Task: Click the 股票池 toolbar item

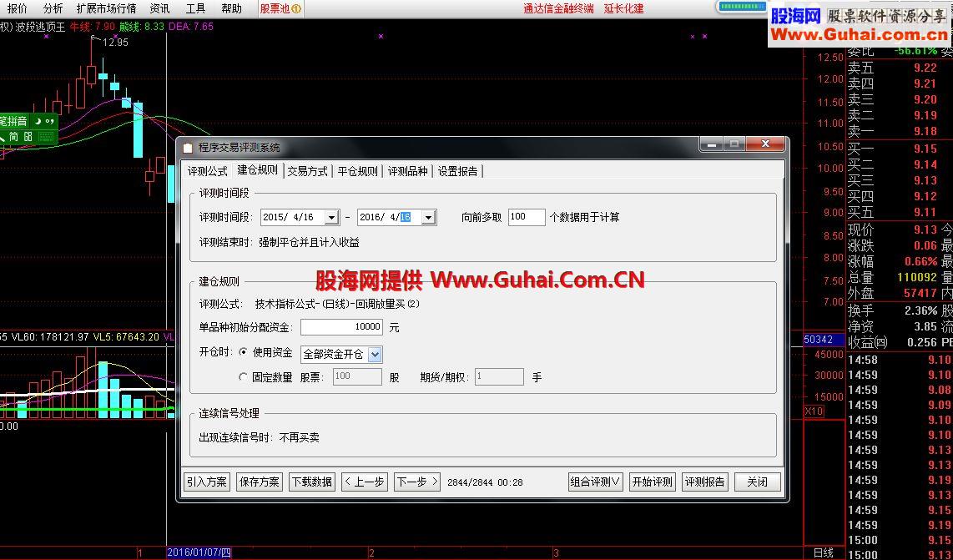Action: tap(280, 8)
